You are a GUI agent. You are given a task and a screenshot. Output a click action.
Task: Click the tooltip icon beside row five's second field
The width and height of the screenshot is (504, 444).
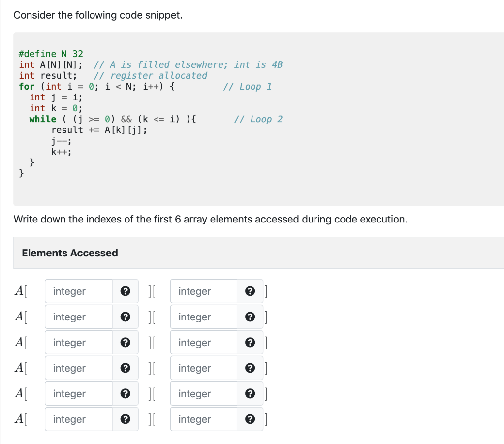pos(250,393)
